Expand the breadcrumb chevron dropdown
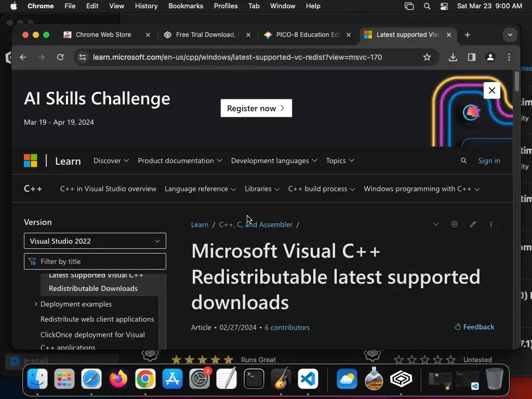 [x=436, y=224]
